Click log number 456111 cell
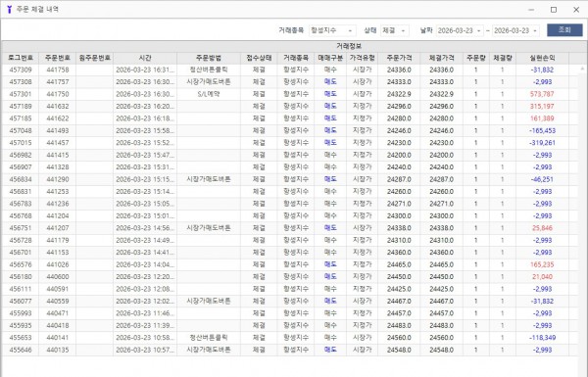 click(21, 289)
